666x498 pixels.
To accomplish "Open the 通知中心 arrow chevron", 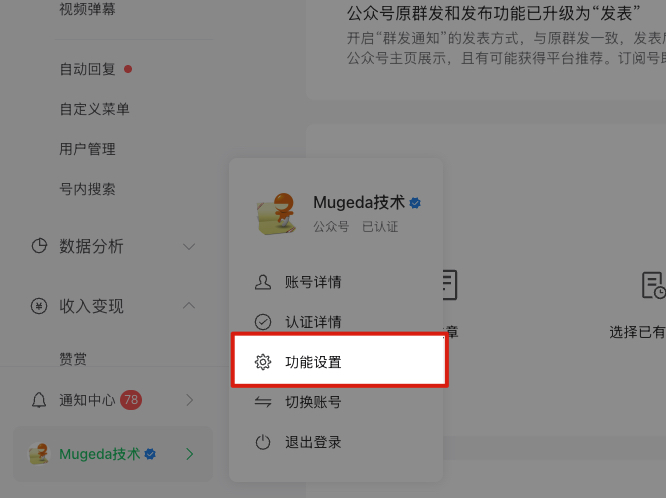I will 190,400.
